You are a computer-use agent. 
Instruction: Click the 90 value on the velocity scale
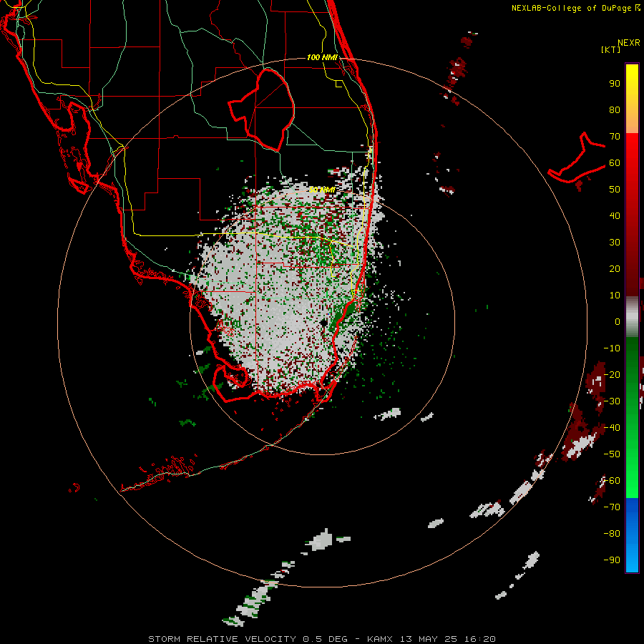coord(615,84)
